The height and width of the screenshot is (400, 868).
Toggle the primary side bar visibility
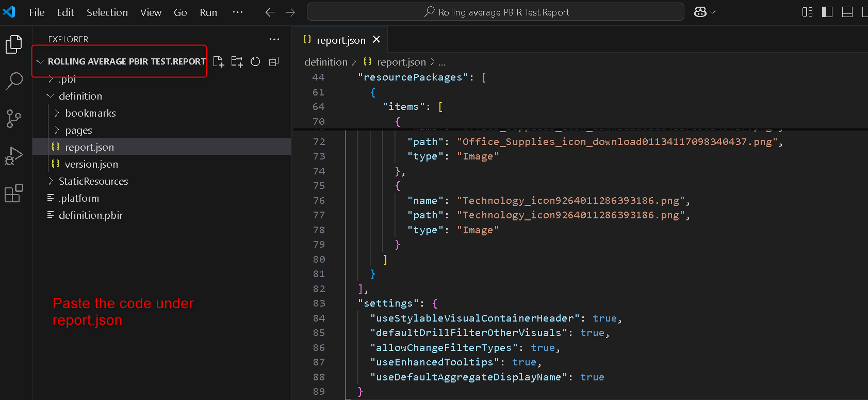click(827, 12)
